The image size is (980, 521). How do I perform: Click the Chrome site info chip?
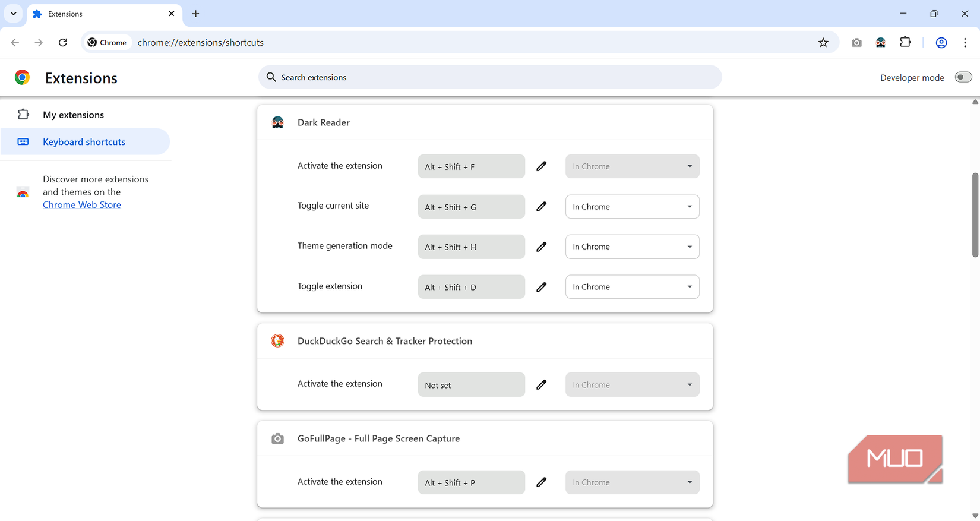pos(107,43)
